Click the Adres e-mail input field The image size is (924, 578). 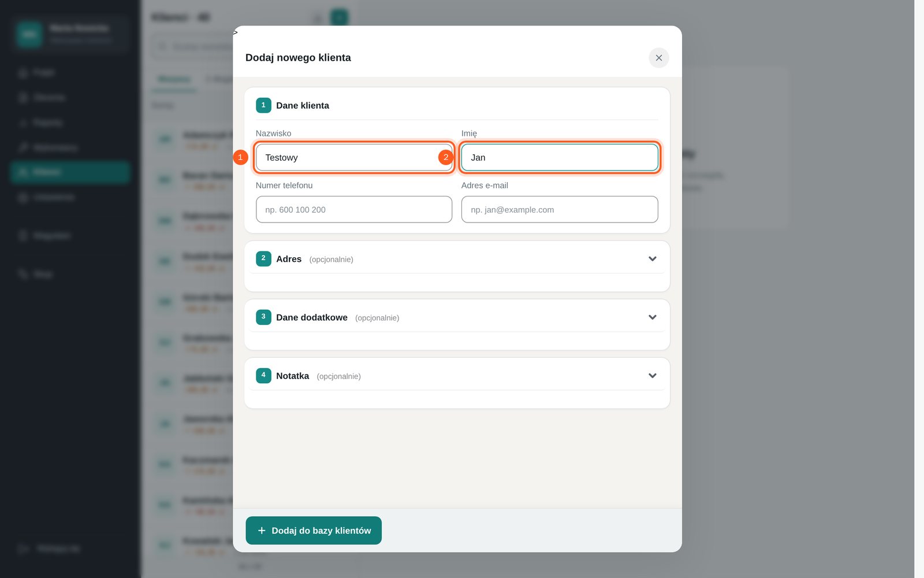(560, 209)
